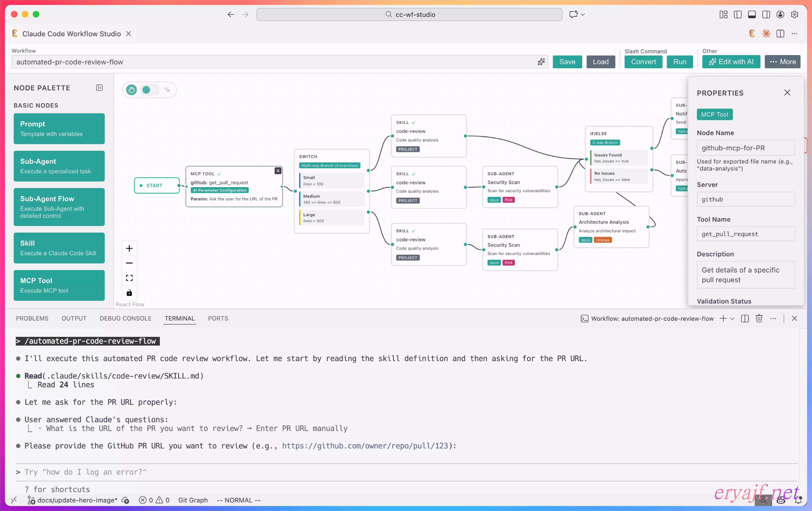This screenshot has height=511, width=812.
Task: Toggle the pan/select mode switch
Action: click(149, 90)
